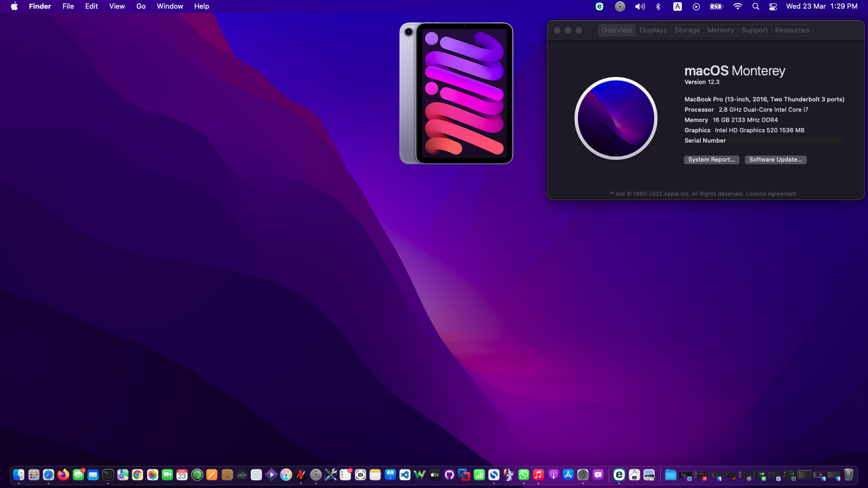Open battery status in menu bar

pos(717,7)
